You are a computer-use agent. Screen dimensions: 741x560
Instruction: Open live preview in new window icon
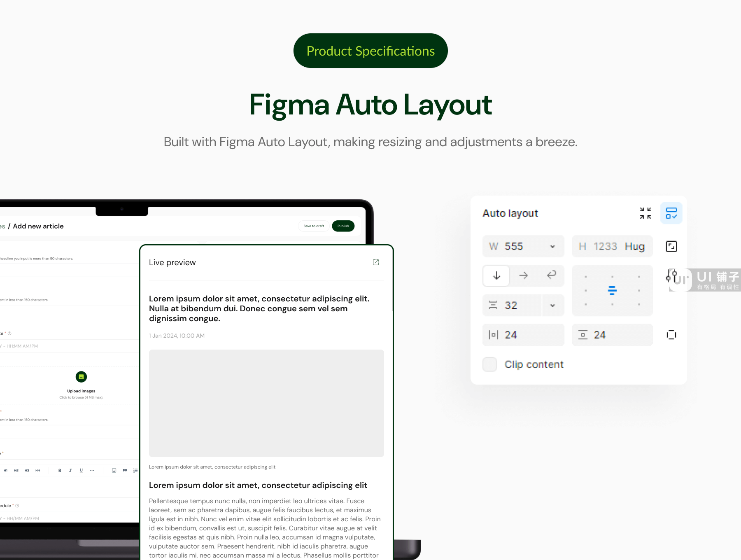point(376,262)
